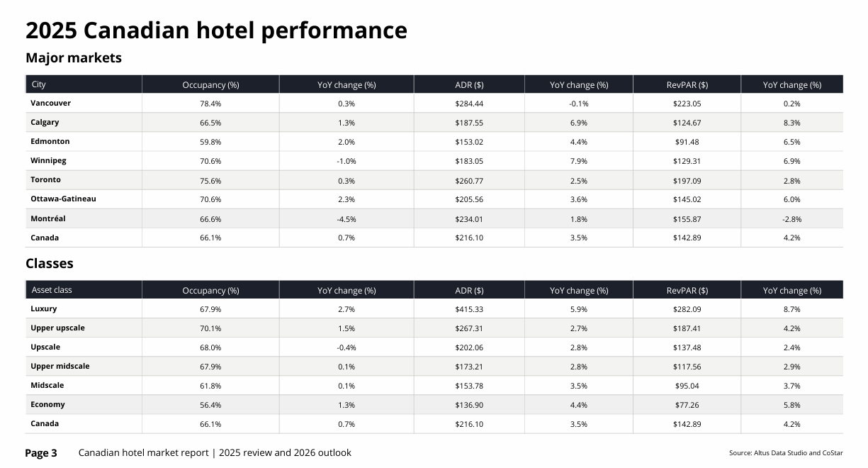
Task: Select the Vancouver row label
Action: pyautogui.click(x=51, y=103)
